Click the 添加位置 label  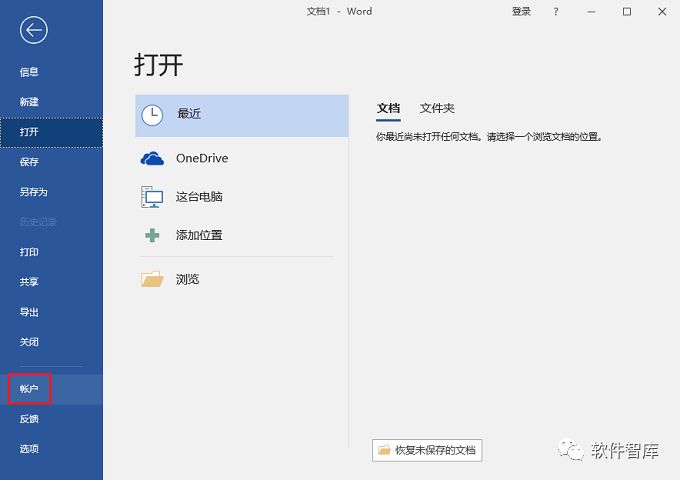coord(199,235)
